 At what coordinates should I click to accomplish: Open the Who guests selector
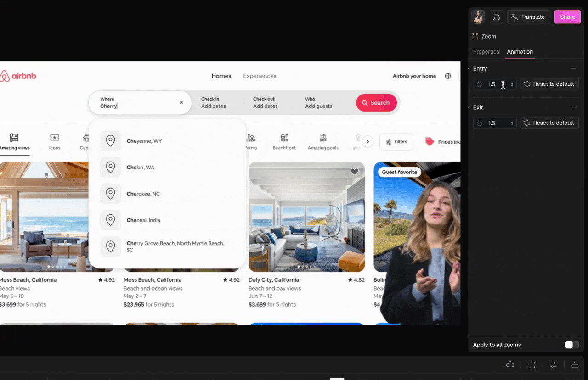[319, 102]
